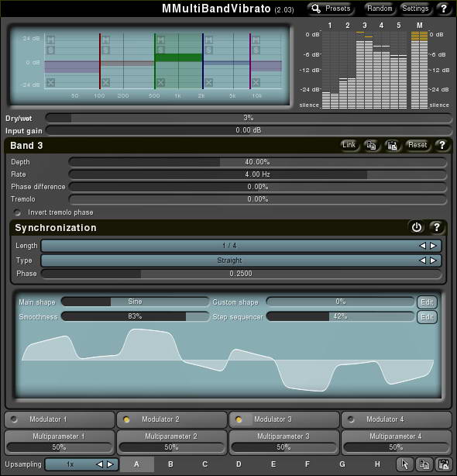Open the global help question mark button
Screen dimensions: 457x476
click(x=444, y=9)
